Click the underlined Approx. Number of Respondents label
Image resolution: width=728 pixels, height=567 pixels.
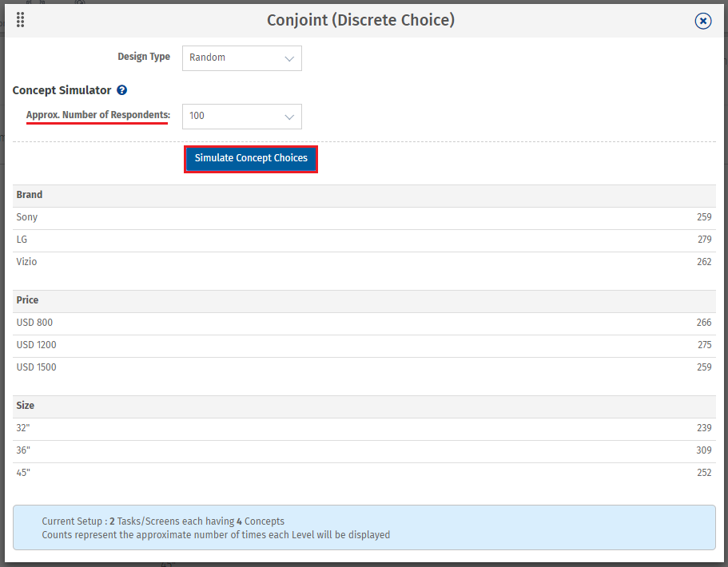[x=97, y=115]
